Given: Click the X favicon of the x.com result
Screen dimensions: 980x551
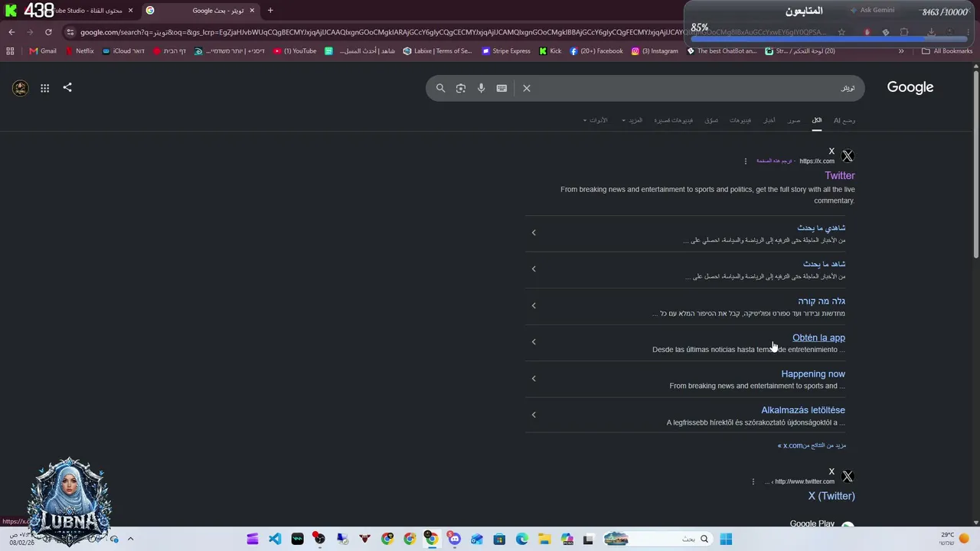Looking at the screenshot, I should pos(848,156).
